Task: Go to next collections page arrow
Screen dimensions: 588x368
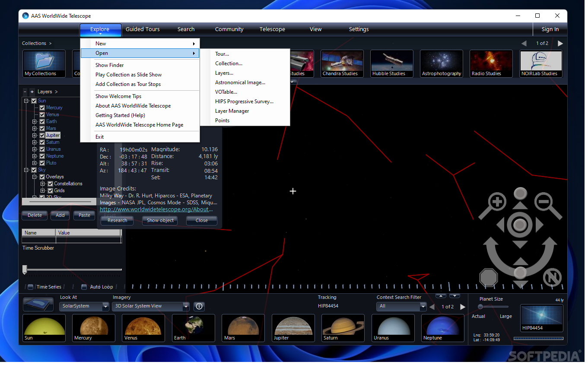Action: pos(560,43)
